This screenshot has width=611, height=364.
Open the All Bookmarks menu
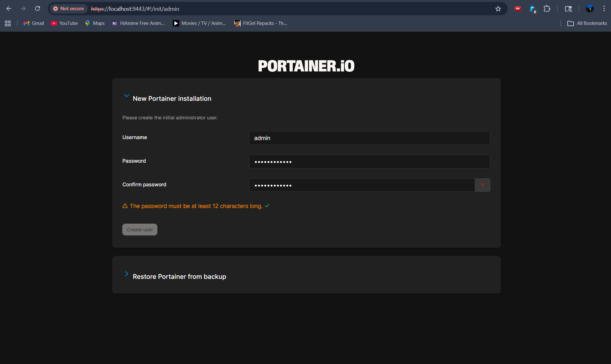pos(587,23)
